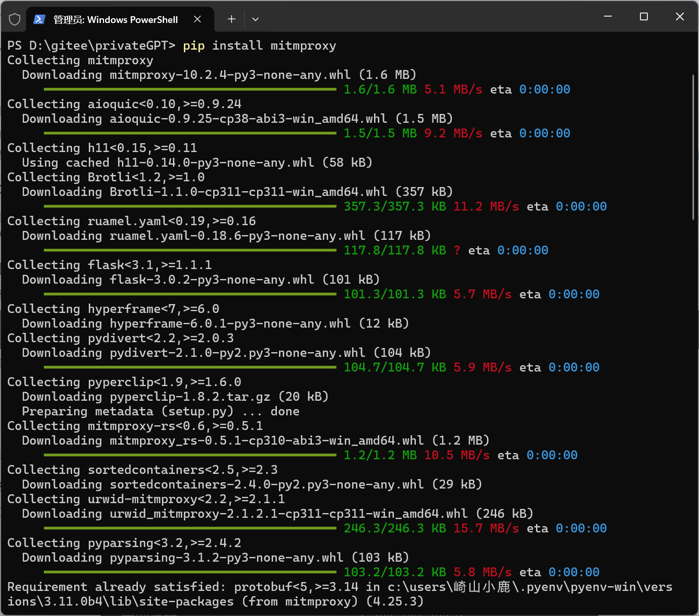Click 'Collecting hyperframe<7,>=6.0' line
The height and width of the screenshot is (616, 699).
coord(113,309)
